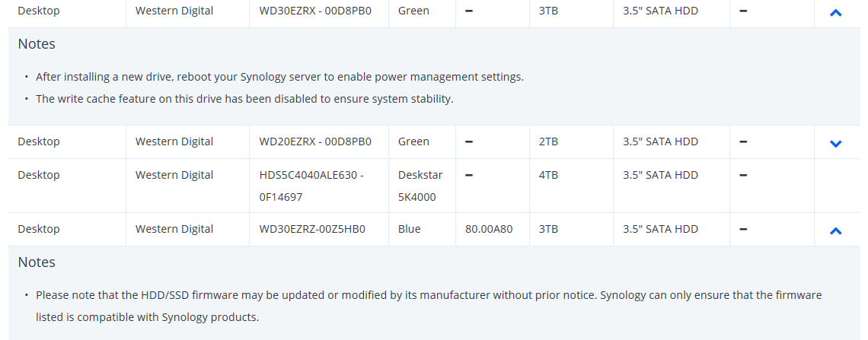
Task: Click 3.5" SATA HDD in WD30EZRZ row
Action: pos(660,229)
